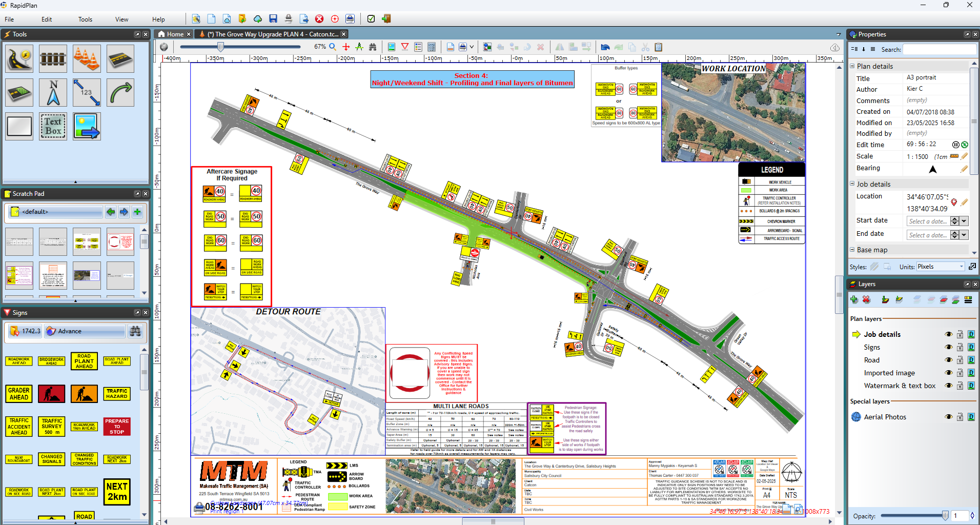
Task: Pick the traffic cones tool
Action: (87, 58)
